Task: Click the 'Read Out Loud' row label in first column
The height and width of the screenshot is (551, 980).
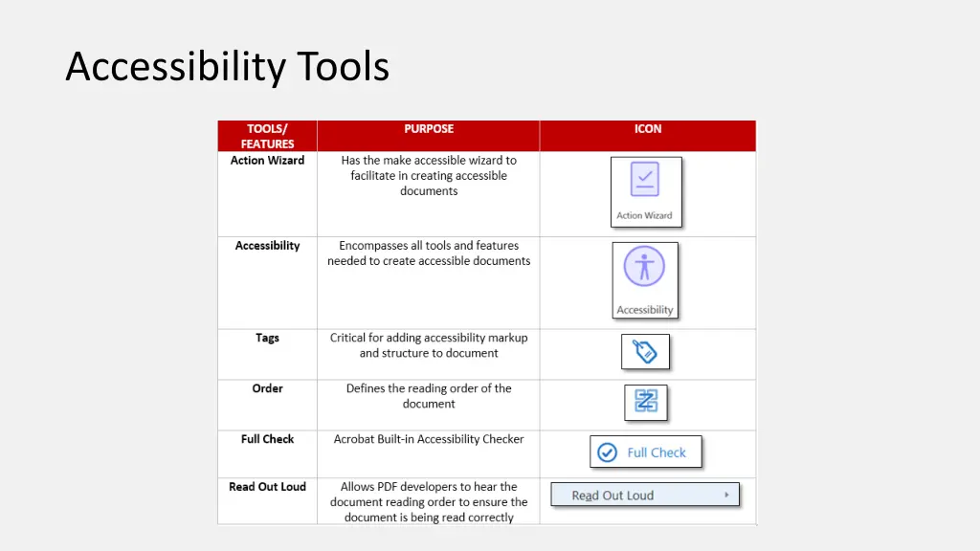Action: tap(267, 487)
